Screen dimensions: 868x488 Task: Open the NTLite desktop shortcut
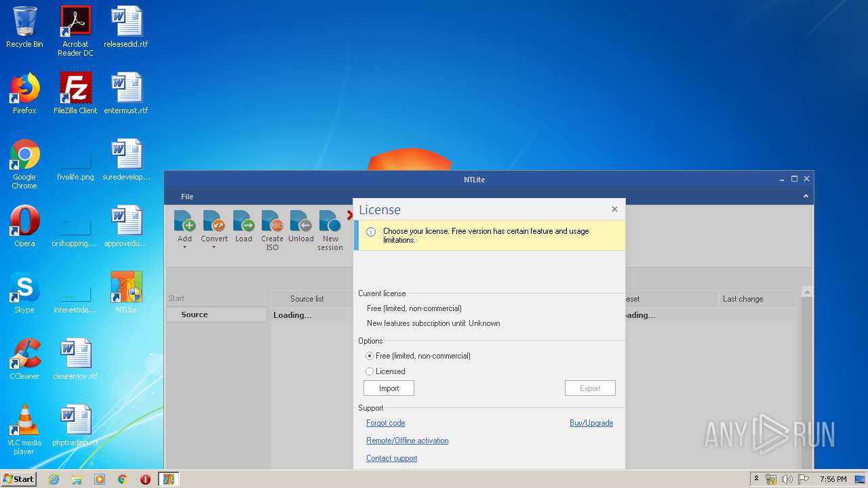coord(126,293)
